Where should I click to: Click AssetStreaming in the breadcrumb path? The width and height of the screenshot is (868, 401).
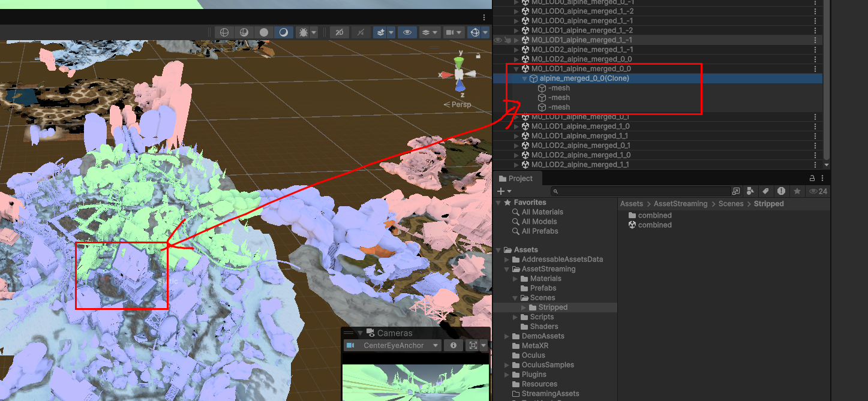(680, 204)
